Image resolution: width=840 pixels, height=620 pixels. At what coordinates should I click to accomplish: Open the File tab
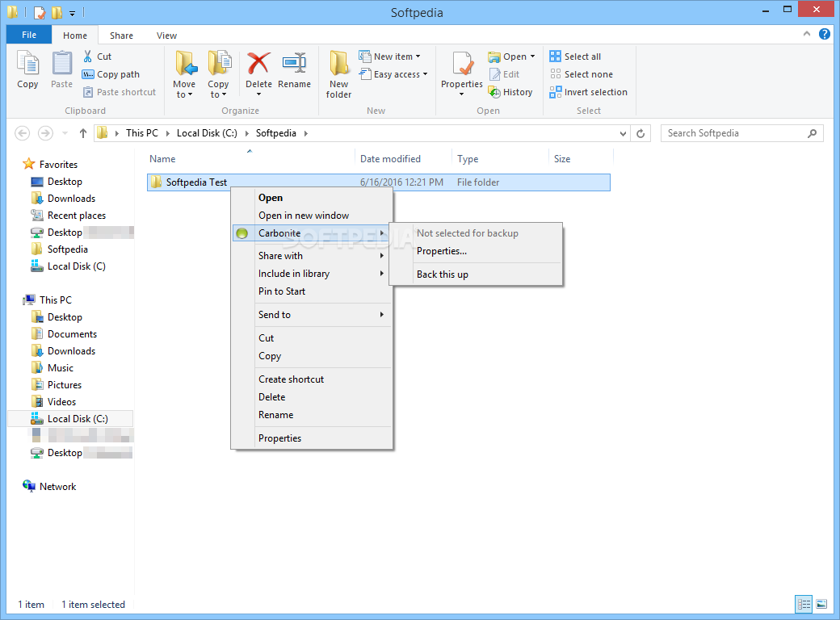(x=29, y=35)
